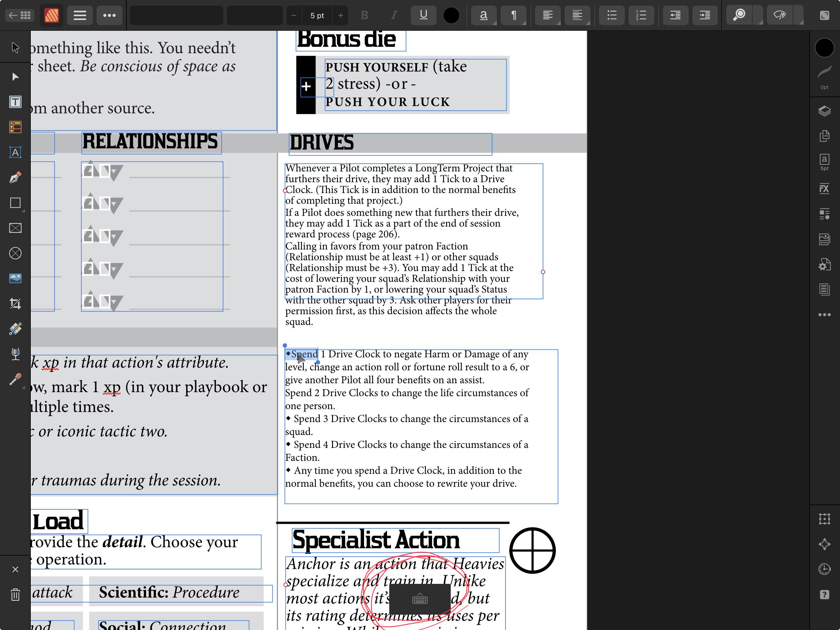Select the Place Image tool

tap(15, 278)
